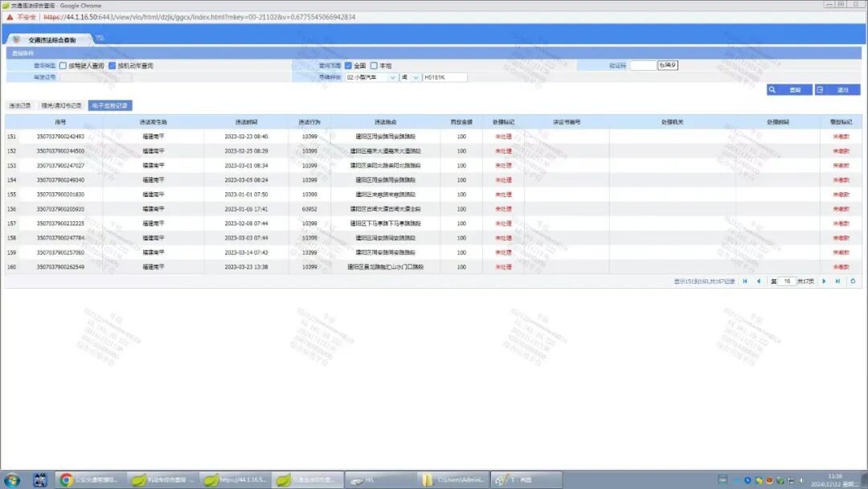
Task: Open the Paint (画图) taskbar window
Action: coord(525,479)
